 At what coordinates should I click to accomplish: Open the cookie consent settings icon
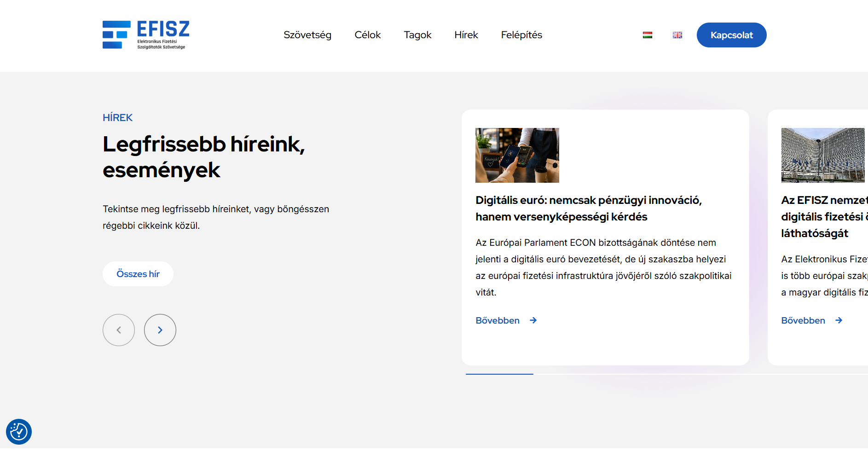[19, 432]
